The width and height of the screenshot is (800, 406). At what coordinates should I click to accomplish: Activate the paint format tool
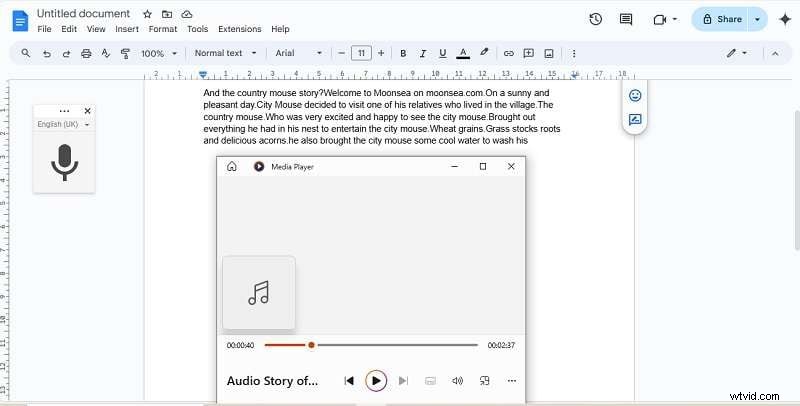coord(125,53)
